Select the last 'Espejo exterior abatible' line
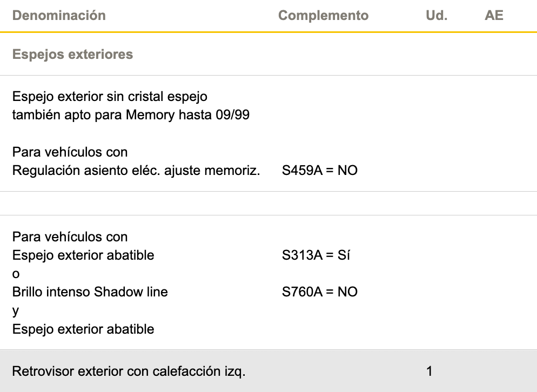 pyautogui.click(x=83, y=329)
